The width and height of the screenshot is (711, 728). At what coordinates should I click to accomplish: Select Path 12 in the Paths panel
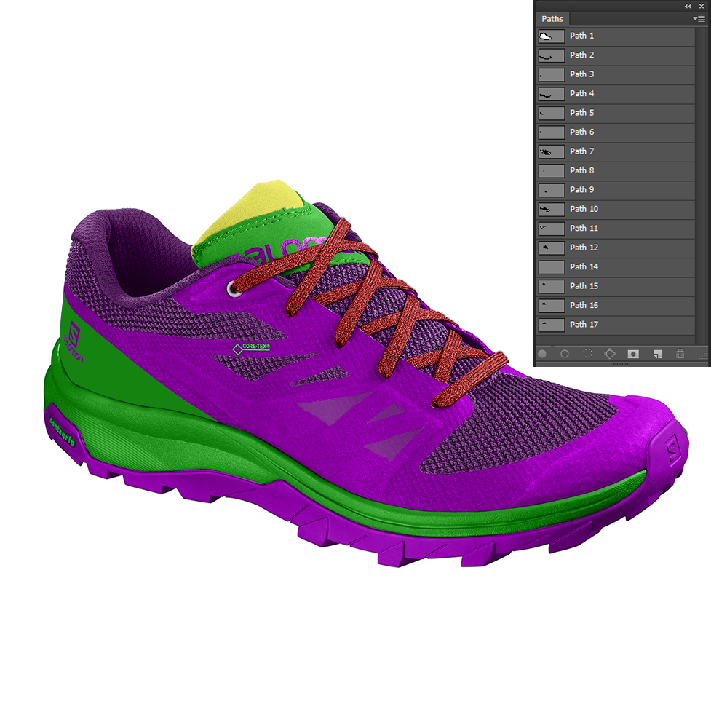point(582,248)
